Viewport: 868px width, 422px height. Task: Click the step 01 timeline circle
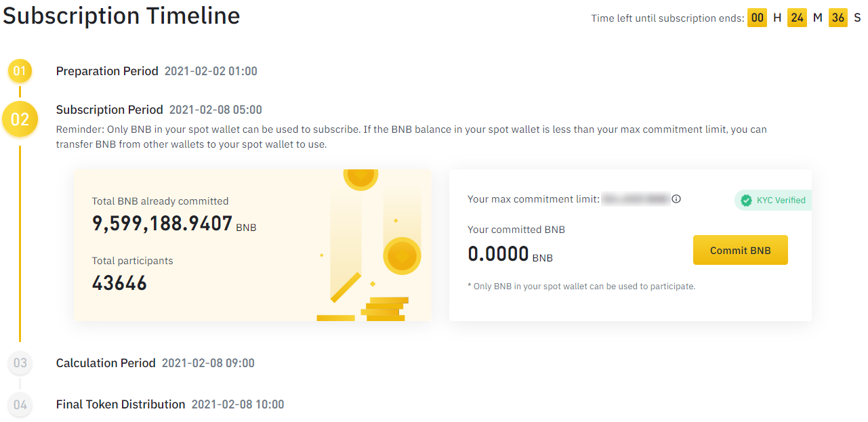pos(20,71)
